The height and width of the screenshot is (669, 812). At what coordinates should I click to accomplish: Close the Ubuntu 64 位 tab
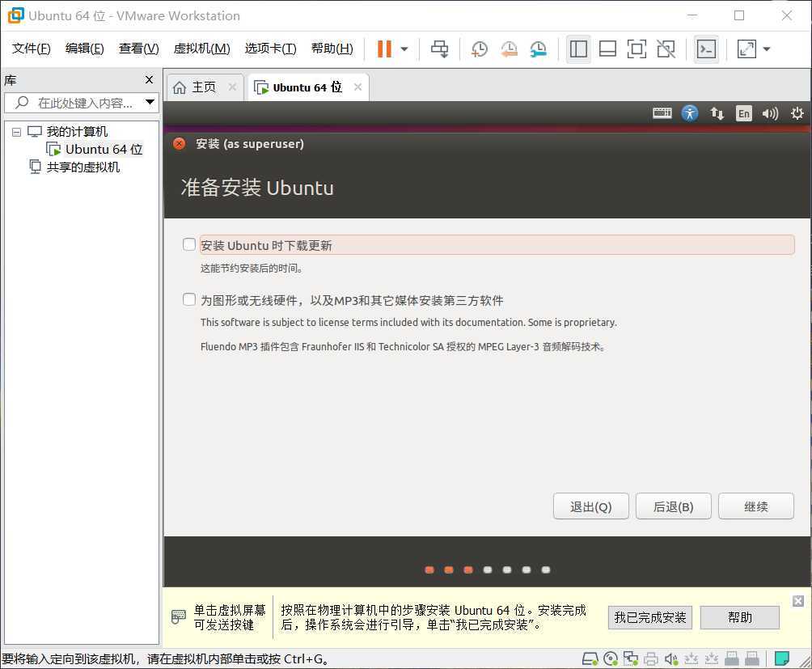tap(357, 87)
